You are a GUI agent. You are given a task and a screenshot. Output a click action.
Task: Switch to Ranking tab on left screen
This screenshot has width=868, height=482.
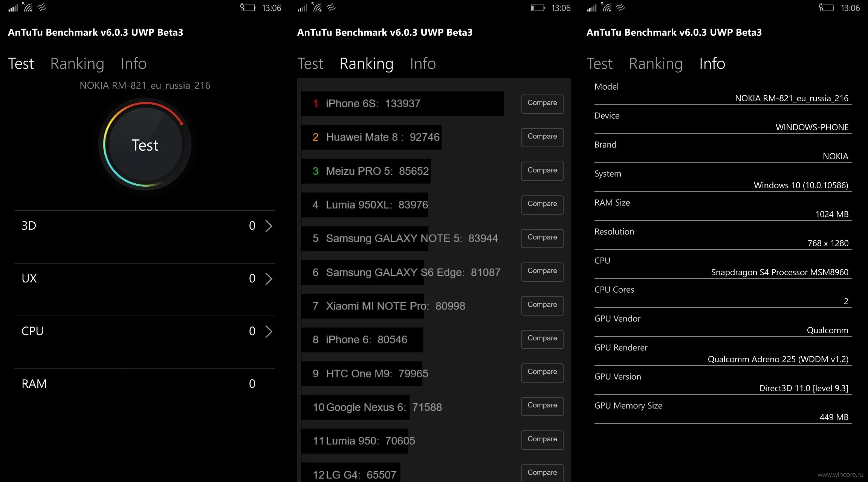pyautogui.click(x=77, y=64)
